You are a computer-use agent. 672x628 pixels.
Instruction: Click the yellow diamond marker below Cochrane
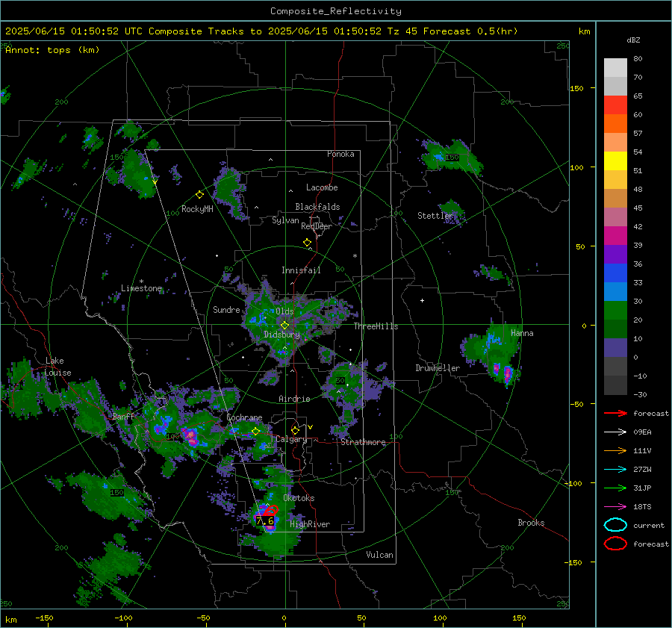[255, 432]
